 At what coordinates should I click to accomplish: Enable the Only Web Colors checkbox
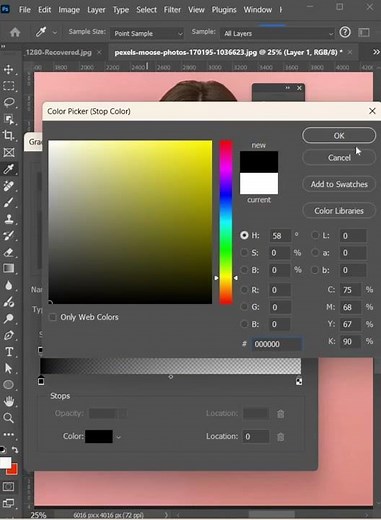(x=53, y=317)
